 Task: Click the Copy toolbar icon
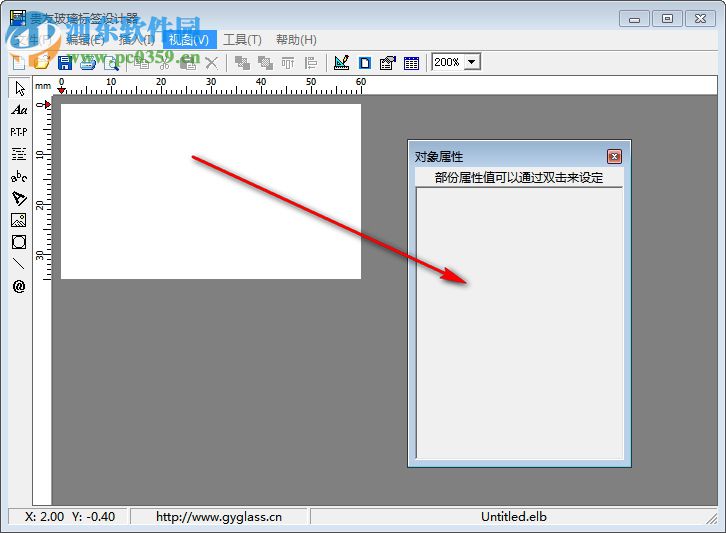coord(141,63)
